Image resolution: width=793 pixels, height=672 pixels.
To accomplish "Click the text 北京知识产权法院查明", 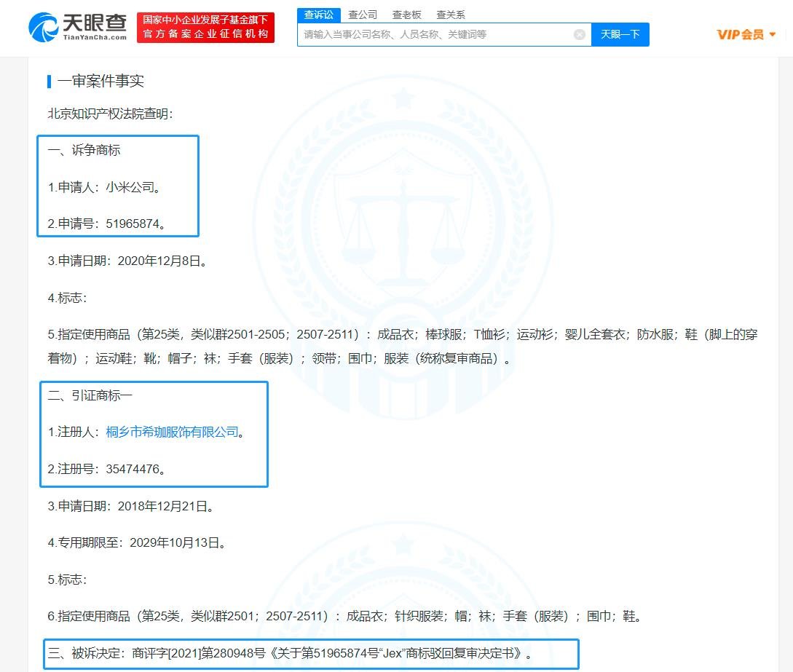I will point(110,114).
